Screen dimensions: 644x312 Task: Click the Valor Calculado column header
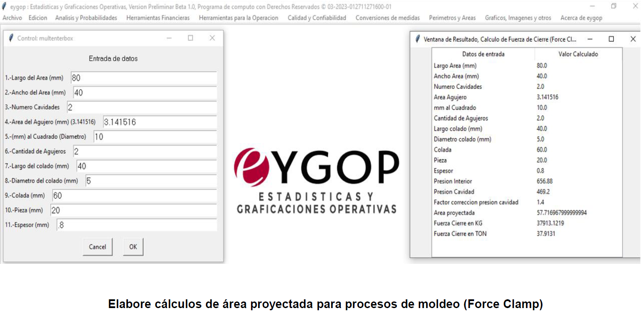(578, 54)
